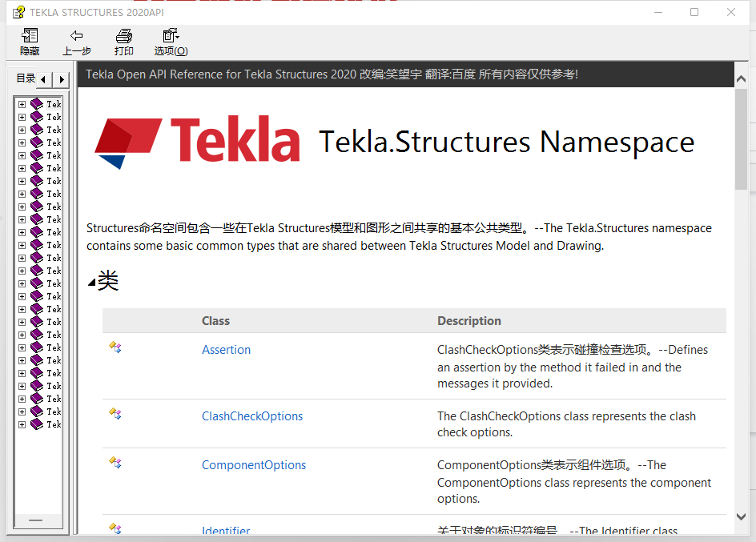
Task: Switch to the 目录 contents tab
Action: coord(26,78)
